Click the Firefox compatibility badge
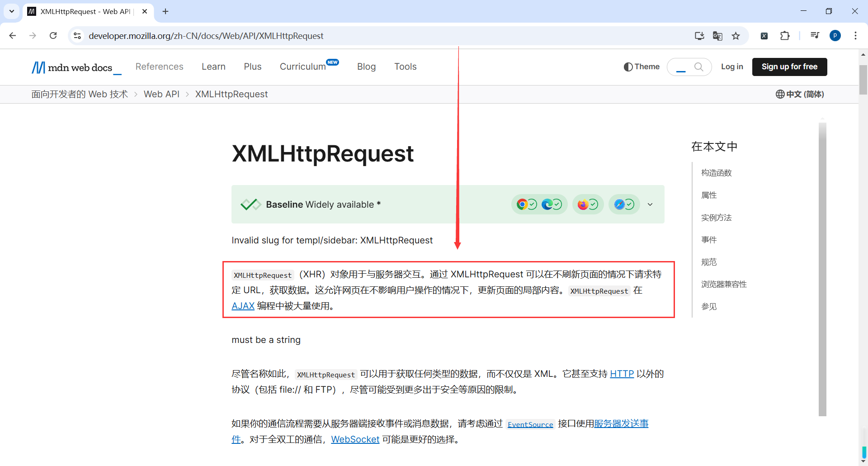The image size is (868, 466). [588, 204]
